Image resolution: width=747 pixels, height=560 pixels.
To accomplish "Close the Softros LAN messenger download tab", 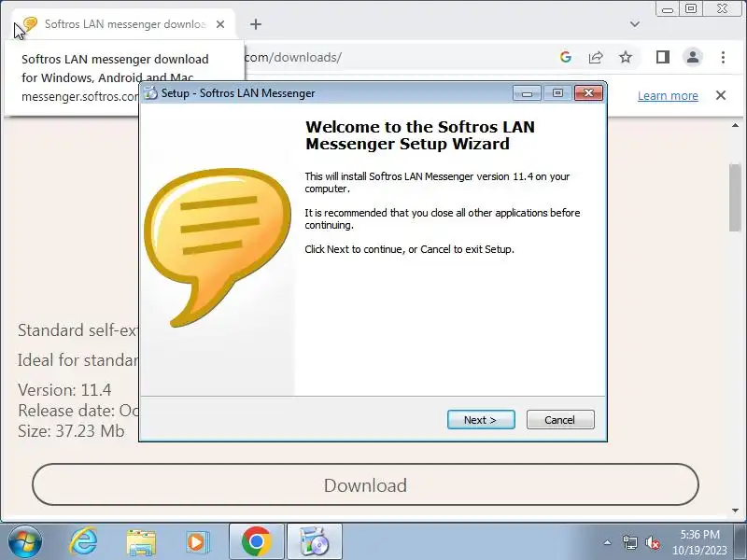I will coord(220,24).
